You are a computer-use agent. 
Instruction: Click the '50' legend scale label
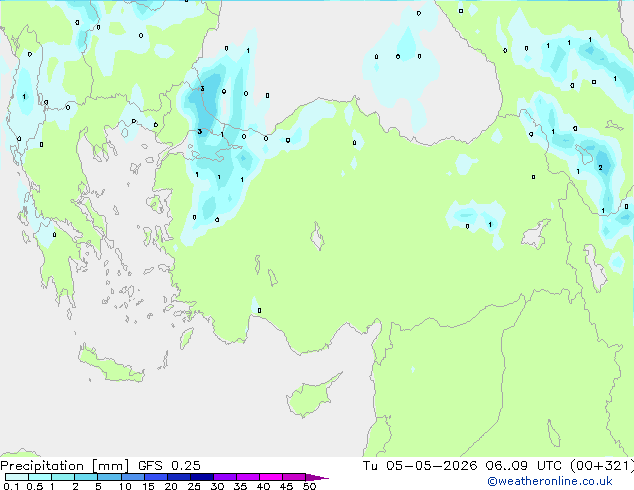point(309,486)
